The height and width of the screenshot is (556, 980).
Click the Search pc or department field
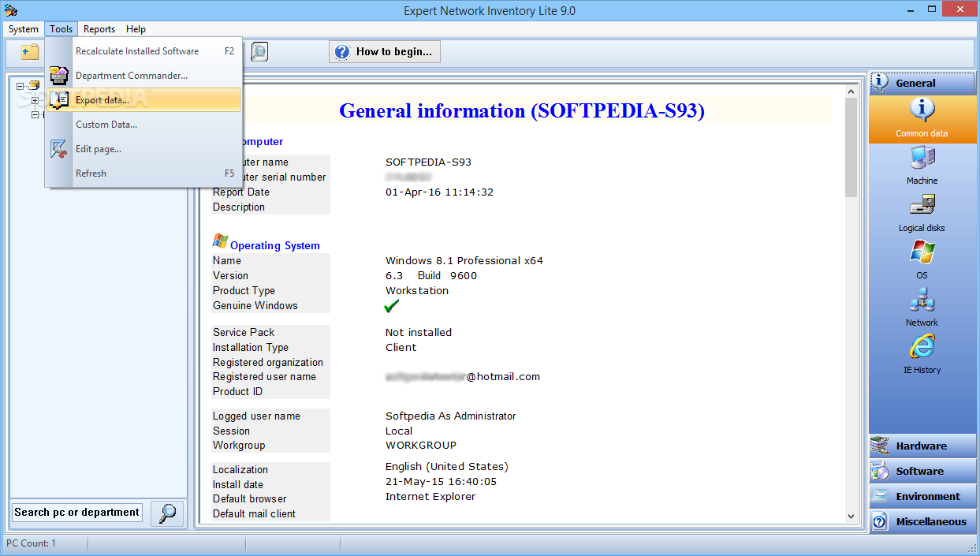coord(77,513)
